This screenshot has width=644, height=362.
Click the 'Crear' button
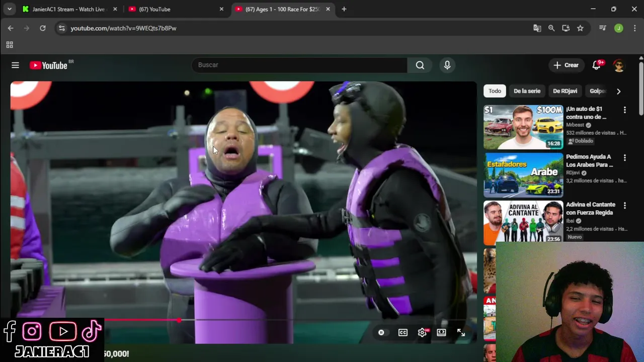coord(566,65)
